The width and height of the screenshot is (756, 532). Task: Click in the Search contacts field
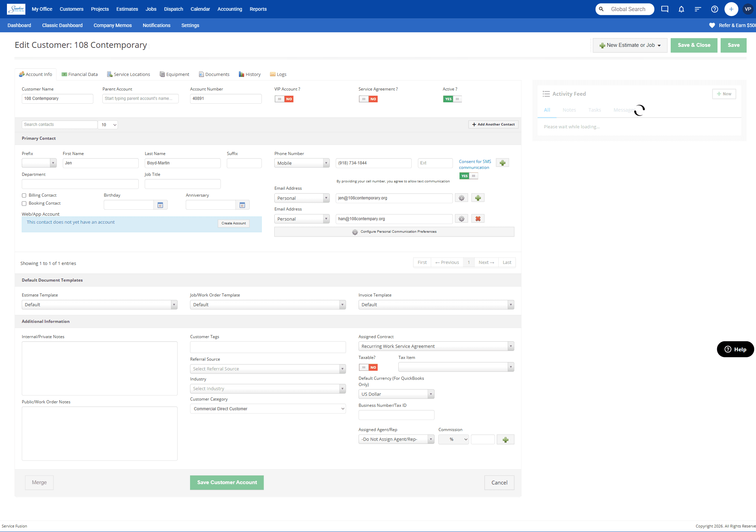coord(60,125)
